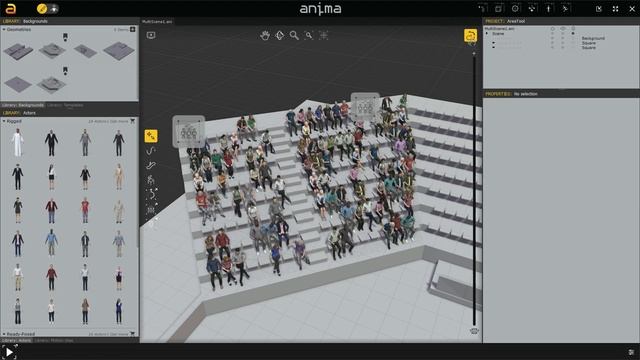Toggle the Scene row radio dot
640x360 pixels.
(x=573, y=33)
